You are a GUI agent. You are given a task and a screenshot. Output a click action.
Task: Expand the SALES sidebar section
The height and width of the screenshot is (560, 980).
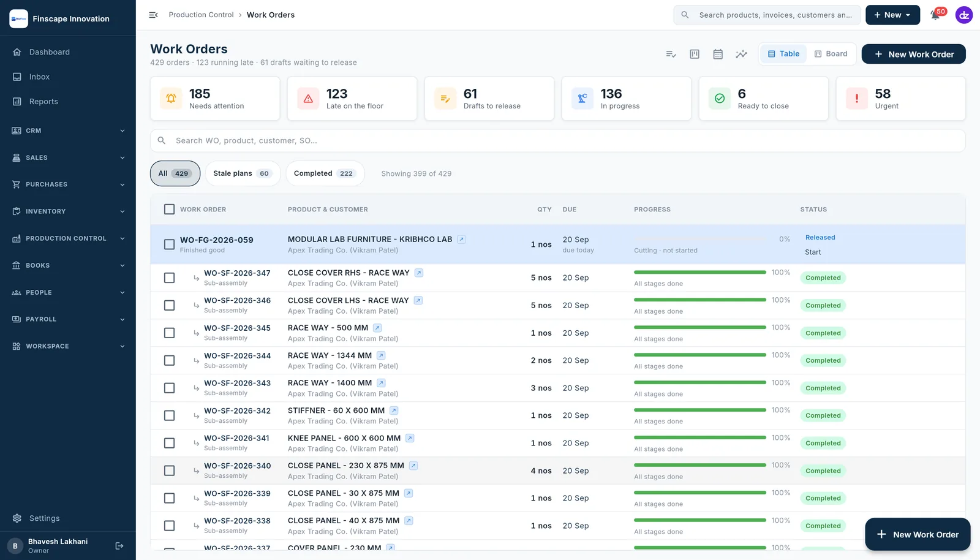[x=67, y=157]
